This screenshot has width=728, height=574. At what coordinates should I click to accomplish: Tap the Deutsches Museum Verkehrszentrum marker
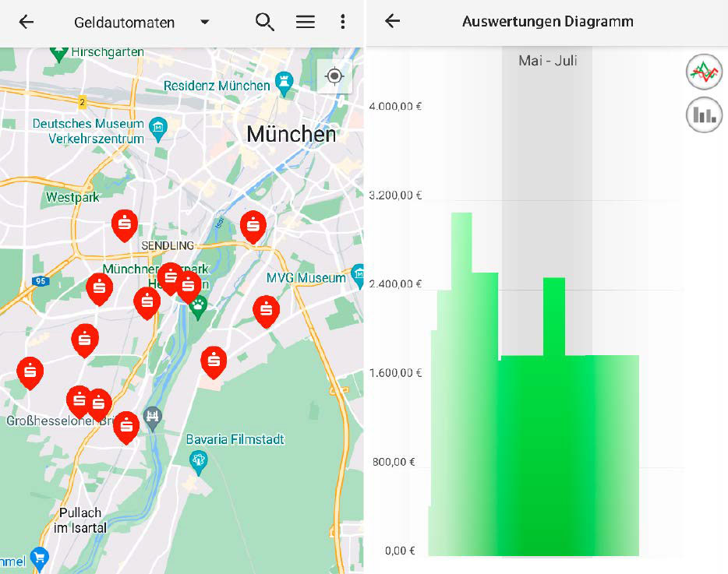(x=158, y=129)
